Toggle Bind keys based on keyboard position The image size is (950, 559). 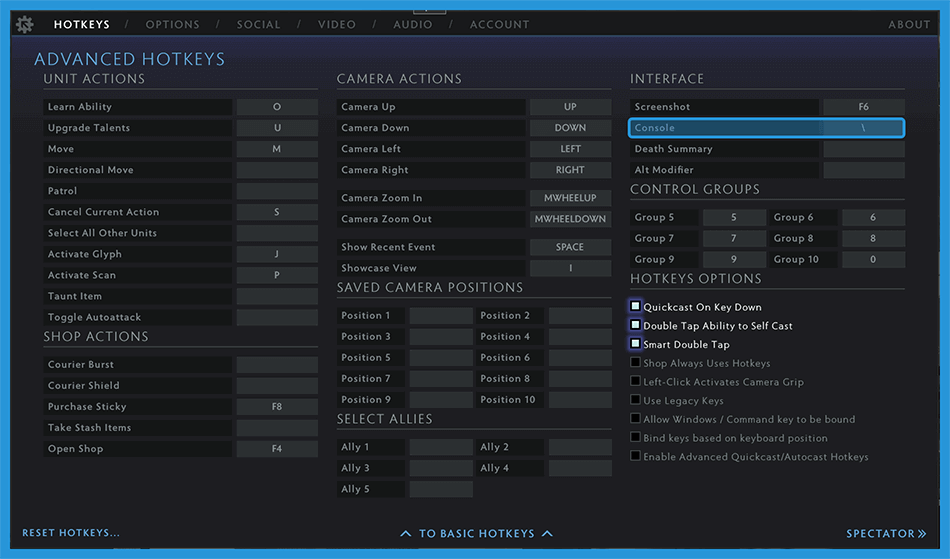tap(635, 437)
